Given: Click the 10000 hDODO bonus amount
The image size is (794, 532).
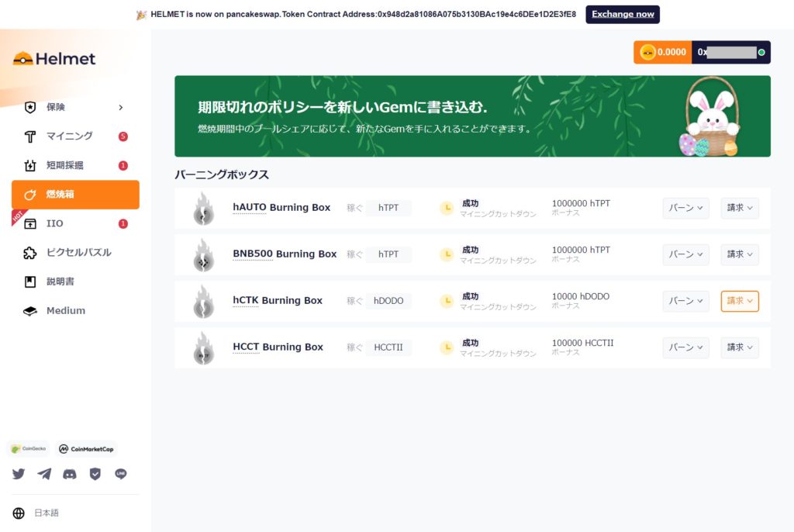Looking at the screenshot, I should (581, 296).
